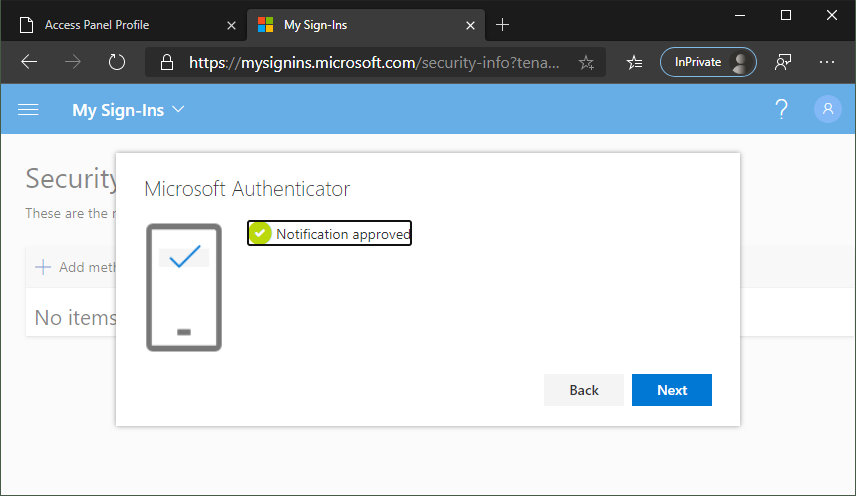The image size is (856, 496).
Task: Close the My Sign-Ins tab
Action: 470,25
